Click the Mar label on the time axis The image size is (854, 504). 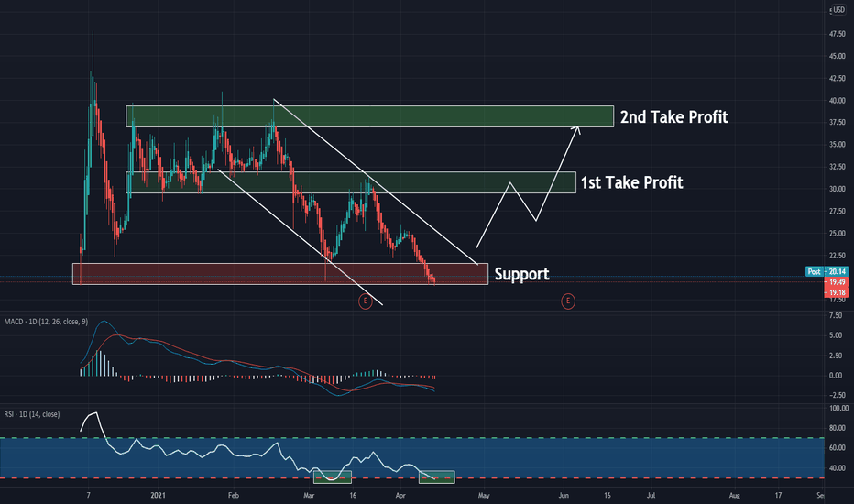point(309,495)
